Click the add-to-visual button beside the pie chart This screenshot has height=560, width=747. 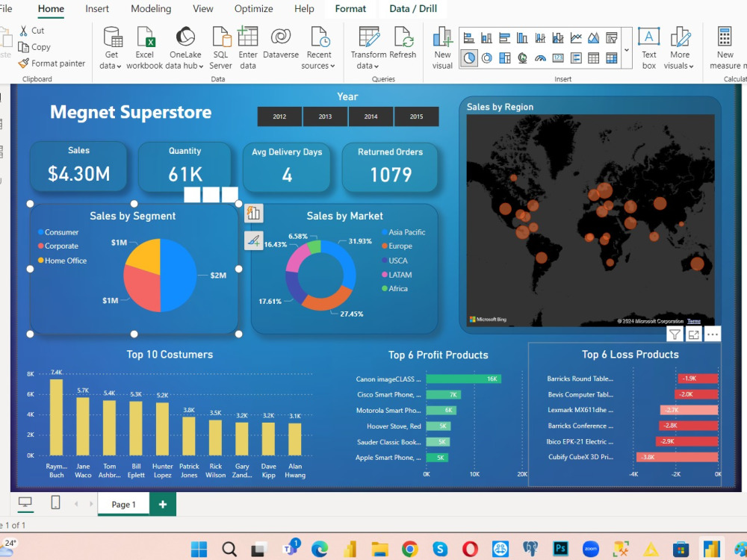(253, 213)
